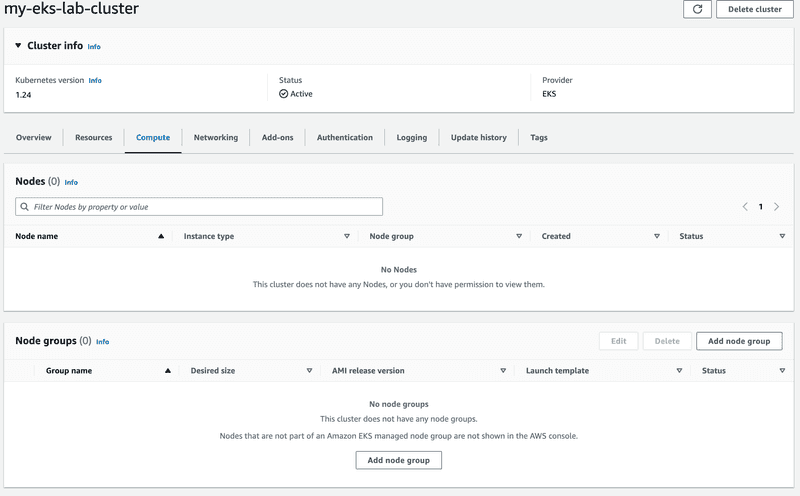Sort by AMI release version arrow
This screenshot has width=800, height=496.
[503, 371]
